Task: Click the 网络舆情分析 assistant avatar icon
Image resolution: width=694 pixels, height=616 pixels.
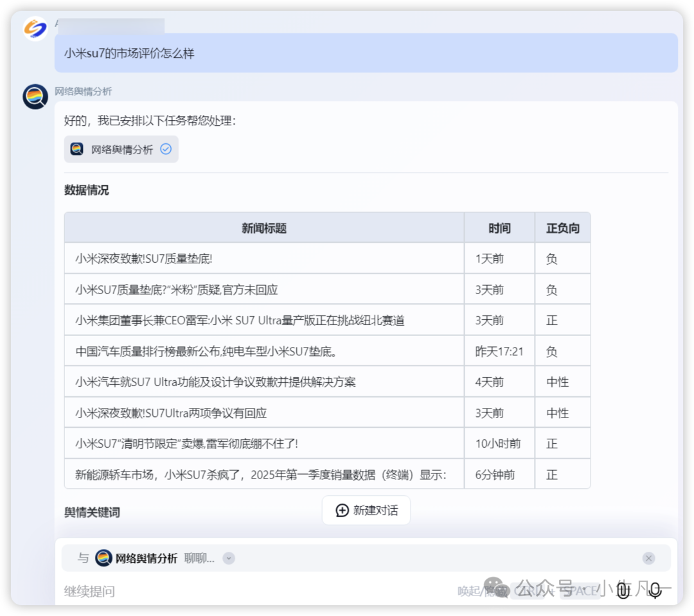Action: point(35,96)
